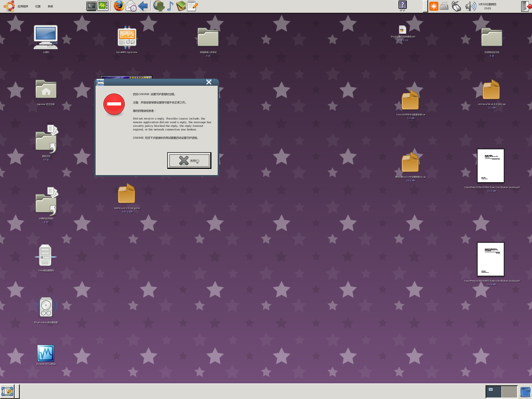The height and width of the screenshot is (399, 532).
Task: Open the globe with green download arrow launcher
Action: (159, 6)
